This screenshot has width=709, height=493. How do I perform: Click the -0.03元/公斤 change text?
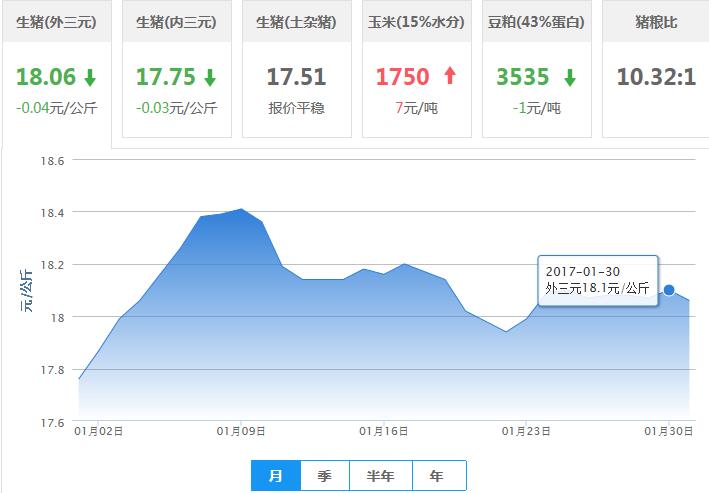pos(177,108)
